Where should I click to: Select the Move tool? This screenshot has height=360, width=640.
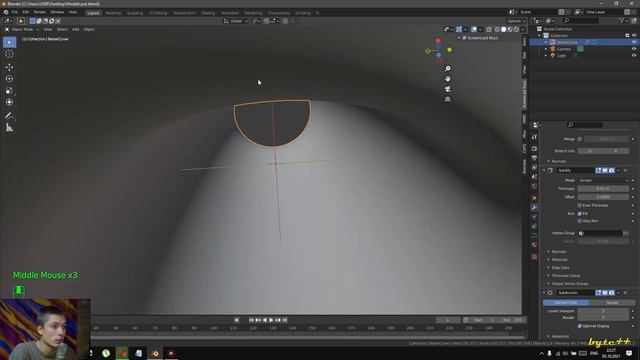pyautogui.click(x=9, y=67)
